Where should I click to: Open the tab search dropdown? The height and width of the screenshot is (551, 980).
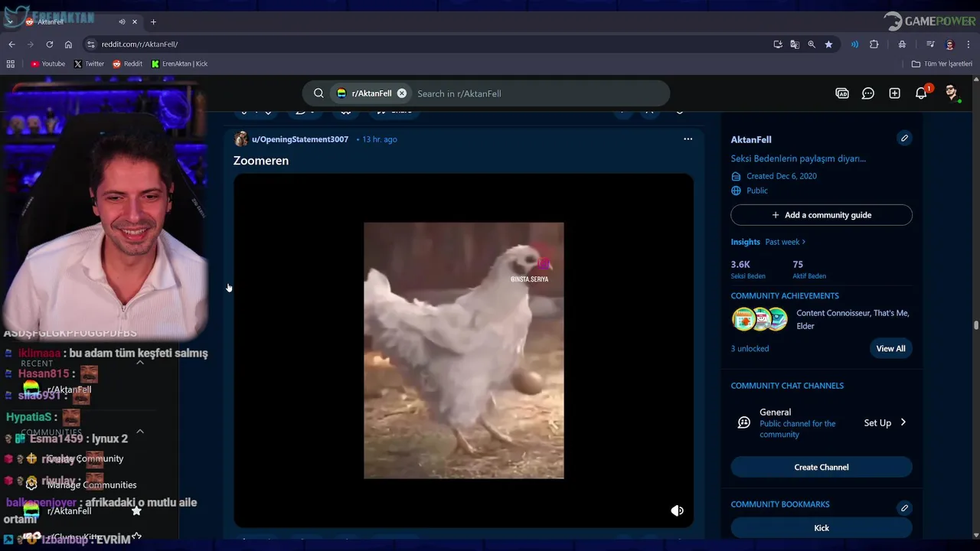pyautogui.click(x=10, y=21)
